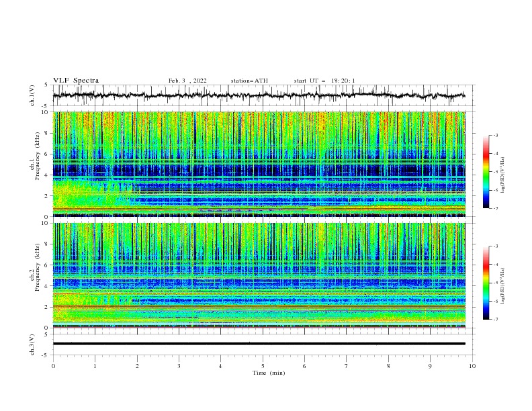Select the upper colorbar 'log(PSD)(V²/Hz)' label
This screenshot has width=532, height=411.
pos(502,175)
